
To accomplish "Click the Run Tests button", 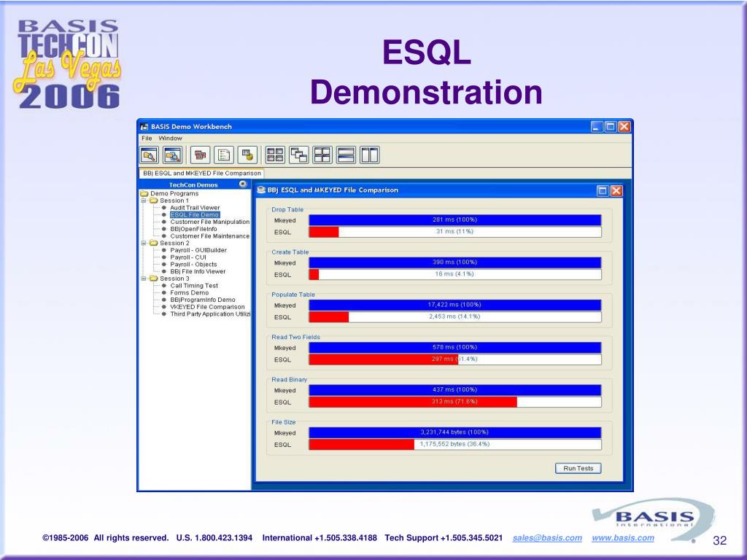I will (578, 469).
